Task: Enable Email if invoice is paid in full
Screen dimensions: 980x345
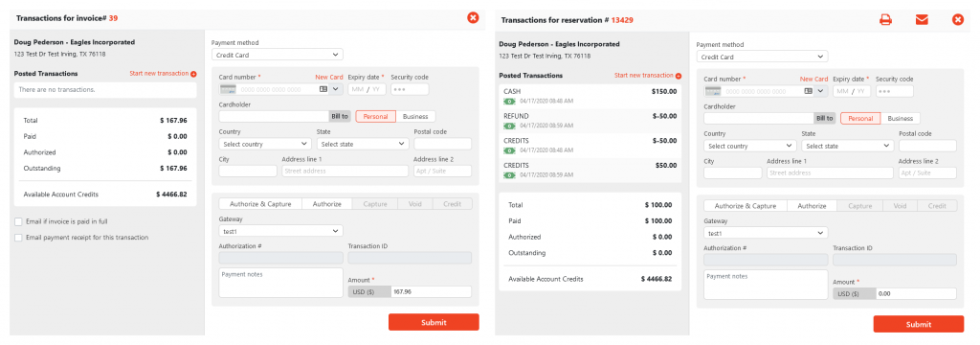Action: (18, 221)
